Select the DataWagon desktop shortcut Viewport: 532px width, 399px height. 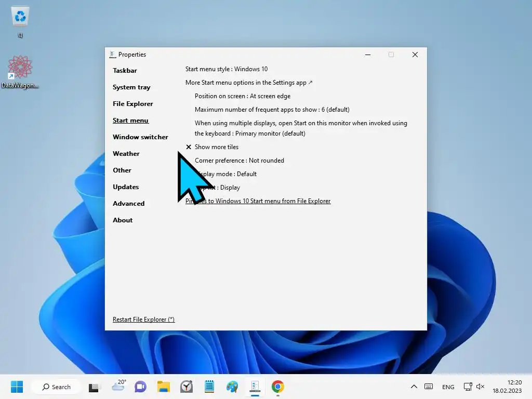(20, 72)
